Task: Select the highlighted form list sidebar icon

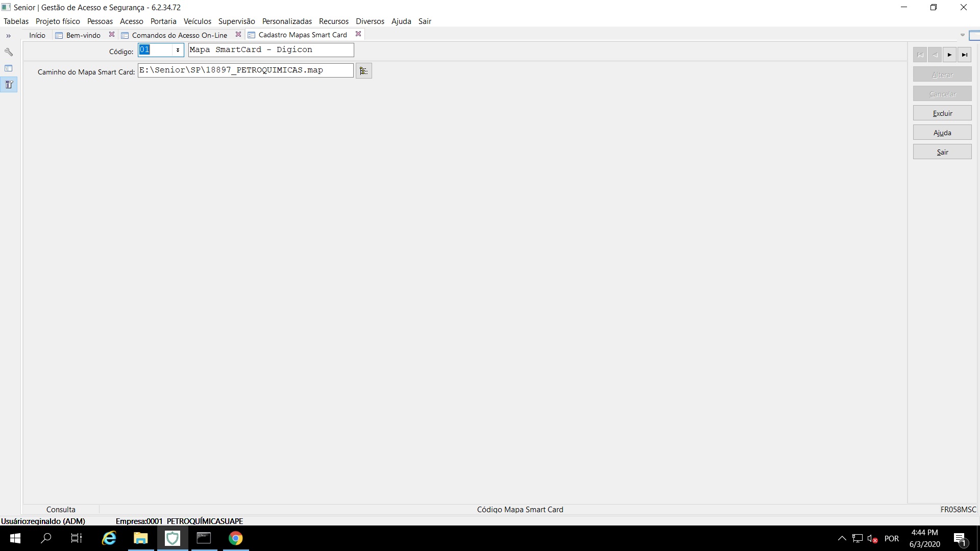Action: tap(9, 85)
